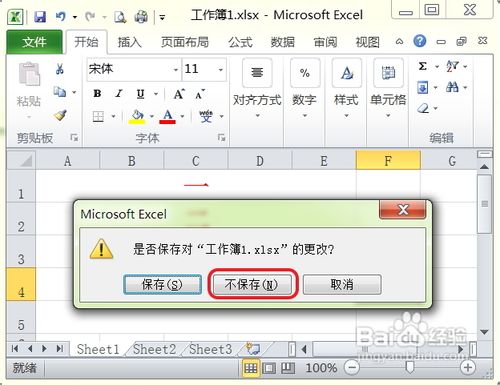
Task: Switch to the Page Layout (页面布局) tab
Action: [185, 42]
